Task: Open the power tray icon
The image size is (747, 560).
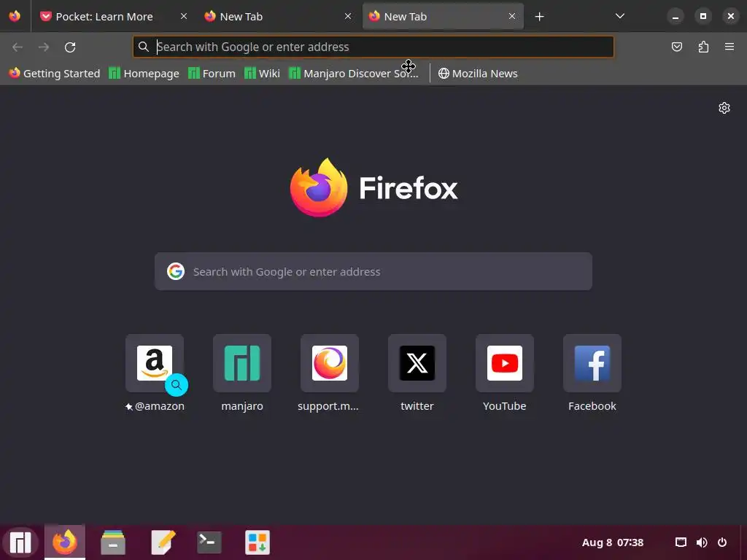Action: 722,542
